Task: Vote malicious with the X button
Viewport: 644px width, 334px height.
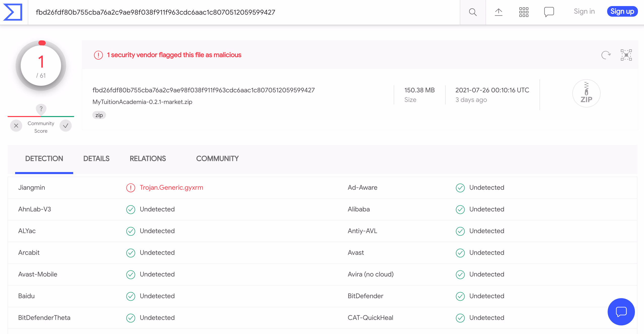Action: coord(16,126)
